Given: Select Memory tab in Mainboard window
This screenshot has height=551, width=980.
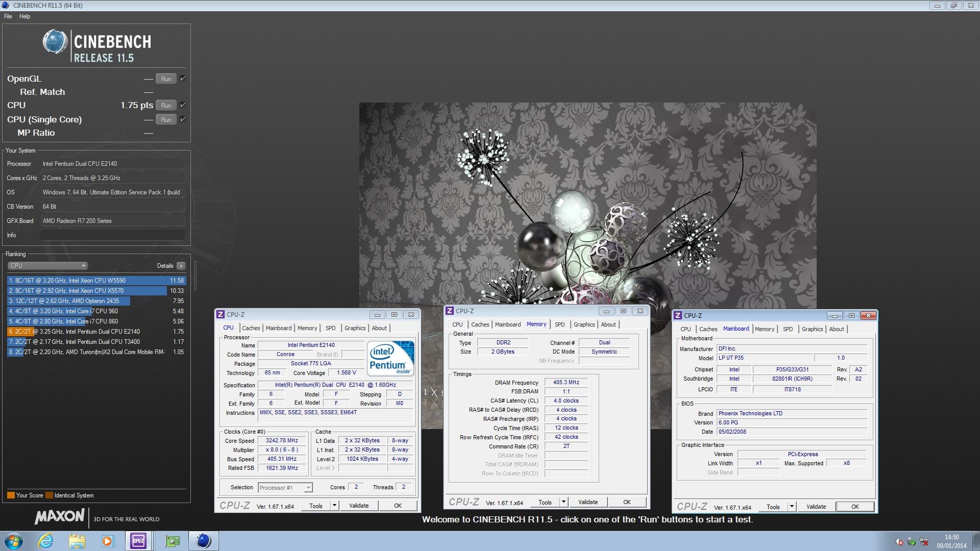Looking at the screenshot, I should pyautogui.click(x=765, y=329).
